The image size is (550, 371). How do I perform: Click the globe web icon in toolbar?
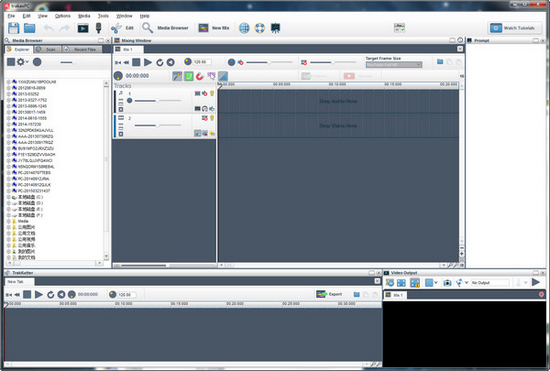tap(244, 28)
